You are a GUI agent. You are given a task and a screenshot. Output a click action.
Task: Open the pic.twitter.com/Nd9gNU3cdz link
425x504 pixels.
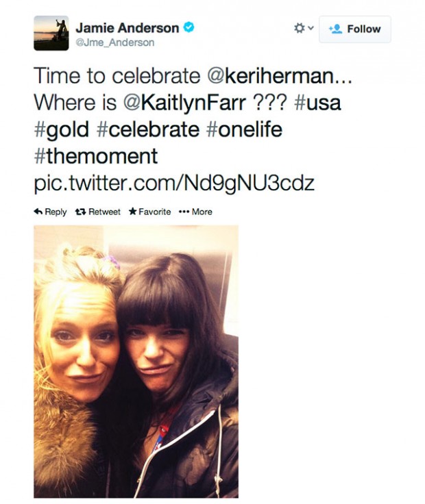[x=174, y=183]
